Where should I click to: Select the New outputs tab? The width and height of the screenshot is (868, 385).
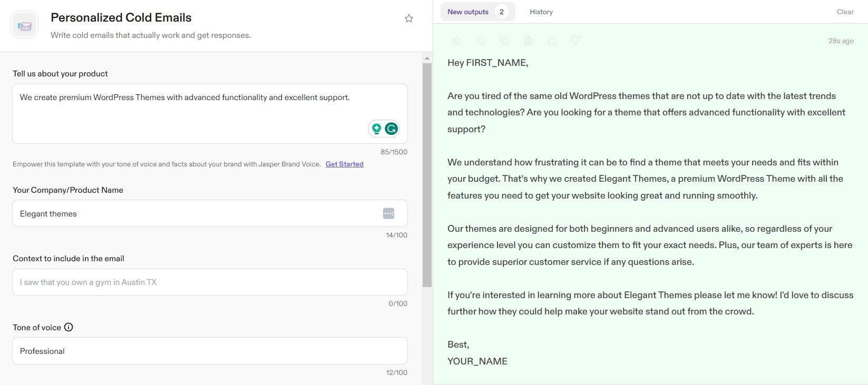[468, 12]
